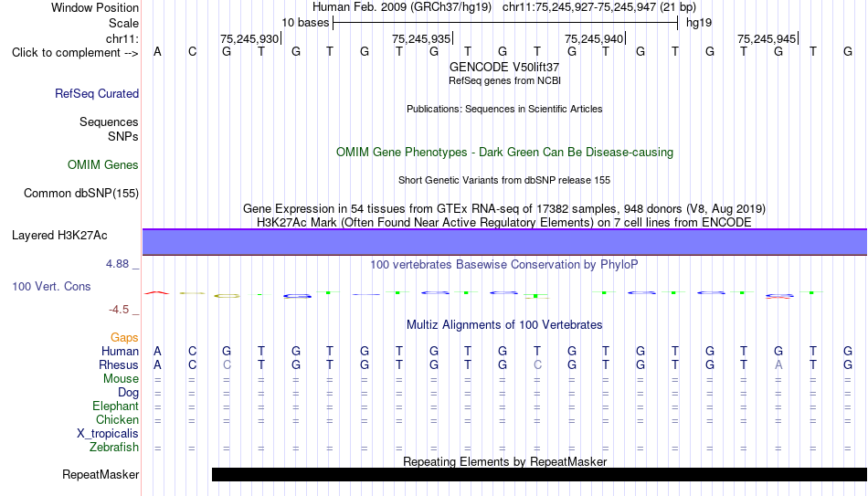Click the 'SNPs' track label
Screen dimensions: 868x496
click(x=123, y=136)
